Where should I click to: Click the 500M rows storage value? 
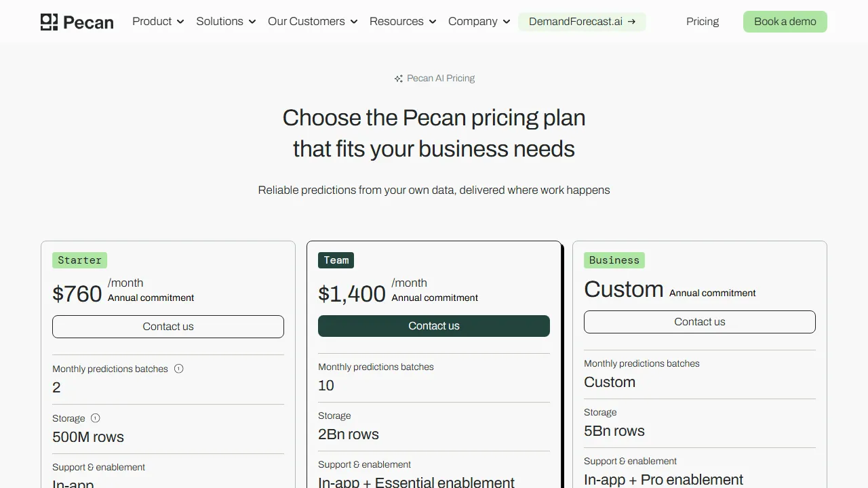tap(88, 437)
